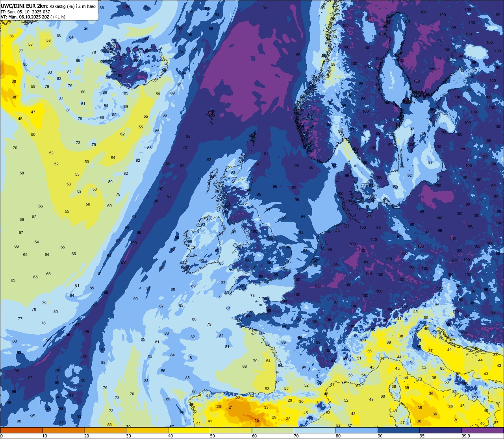Click the purple legend swatch above 99.9
The image size is (504, 439).
tap(482, 430)
